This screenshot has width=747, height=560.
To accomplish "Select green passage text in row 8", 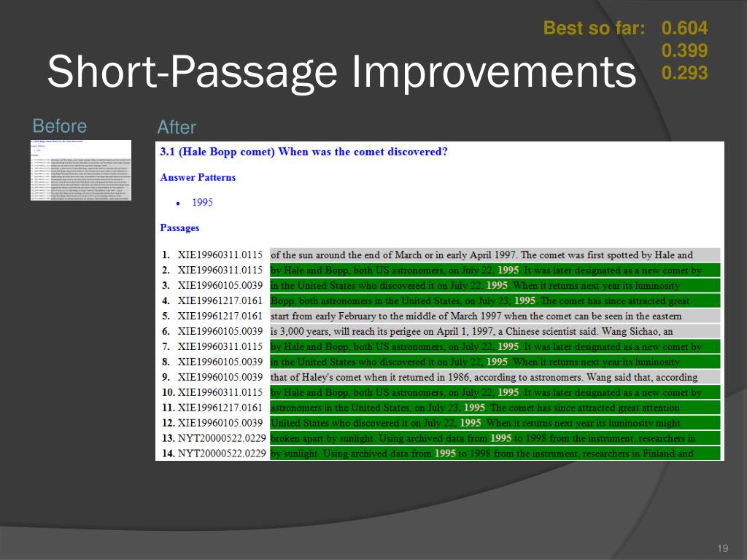I will (495, 362).
